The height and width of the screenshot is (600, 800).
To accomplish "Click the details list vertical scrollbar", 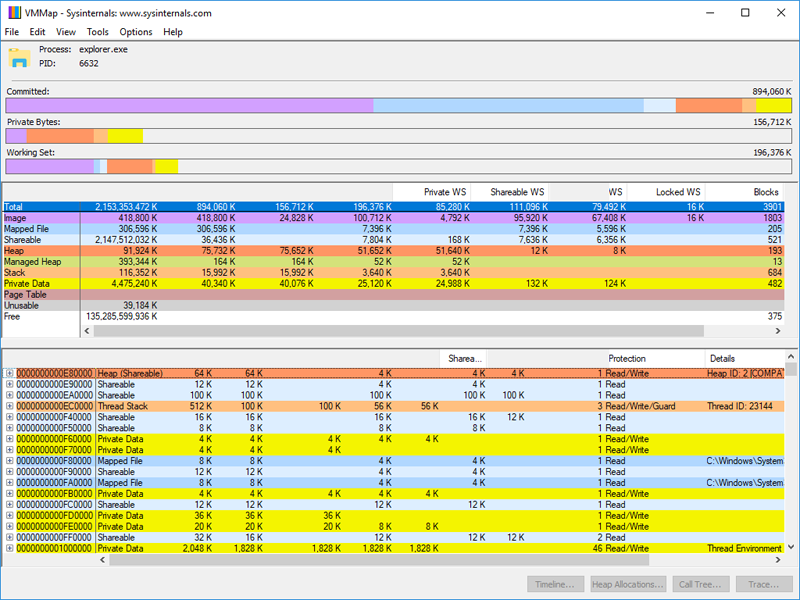I will (x=792, y=450).
